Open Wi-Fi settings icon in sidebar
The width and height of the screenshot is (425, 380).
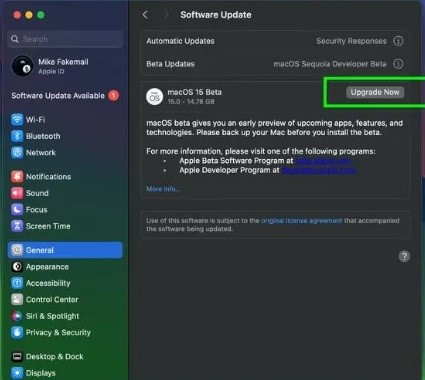tap(17, 119)
